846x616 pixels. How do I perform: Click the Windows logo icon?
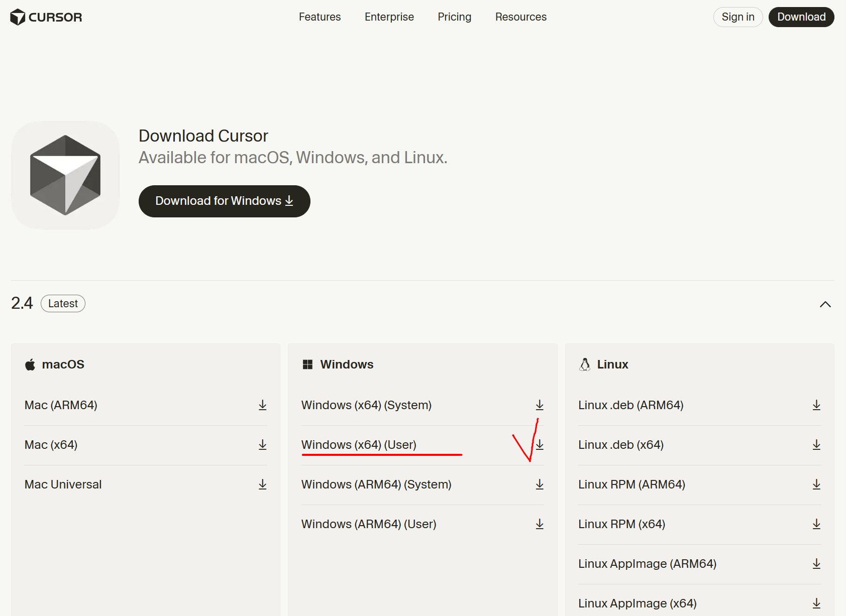tap(308, 364)
